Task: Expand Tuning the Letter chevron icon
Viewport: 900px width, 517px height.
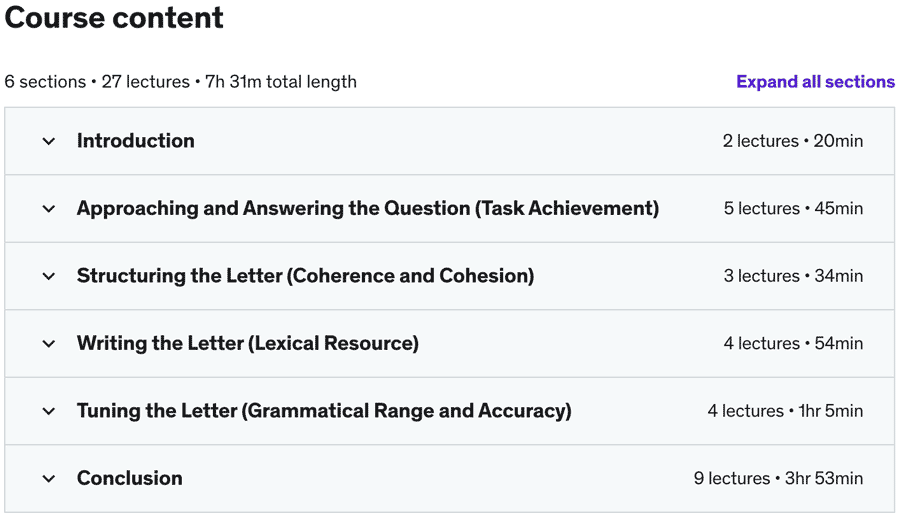Action: tap(48, 411)
